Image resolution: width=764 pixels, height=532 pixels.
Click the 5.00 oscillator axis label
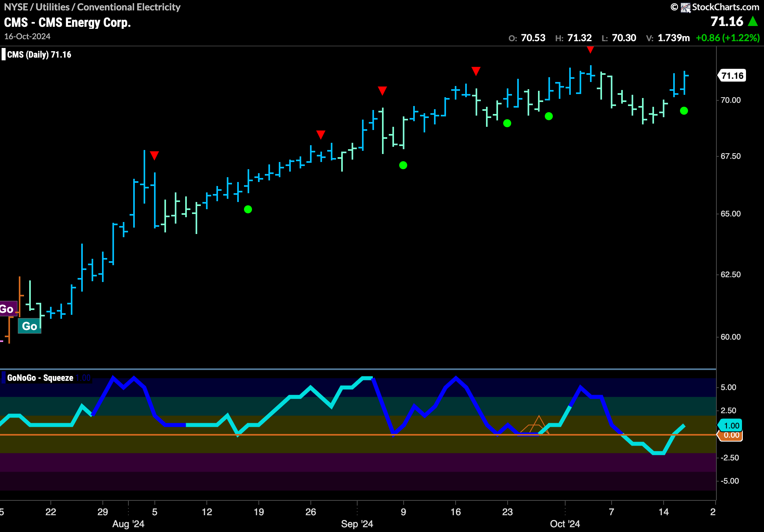[x=728, y=387]
